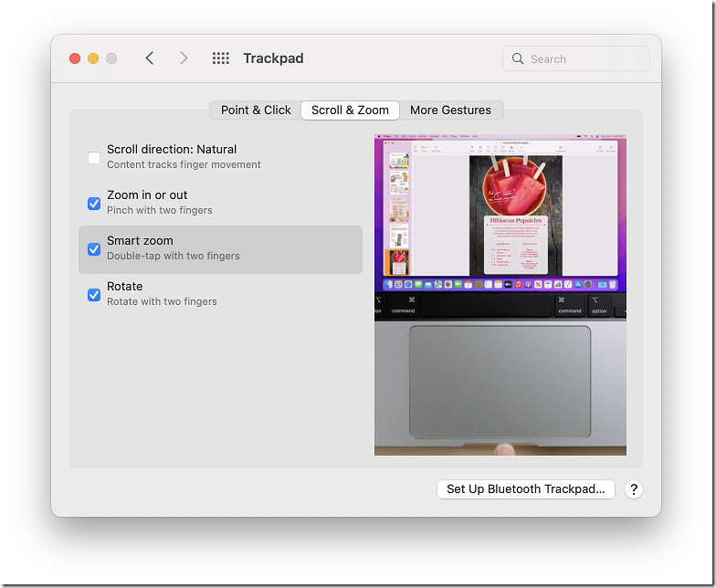
Task: Click 'Content tracks finger movement' text
Action: tap(184, 164)
